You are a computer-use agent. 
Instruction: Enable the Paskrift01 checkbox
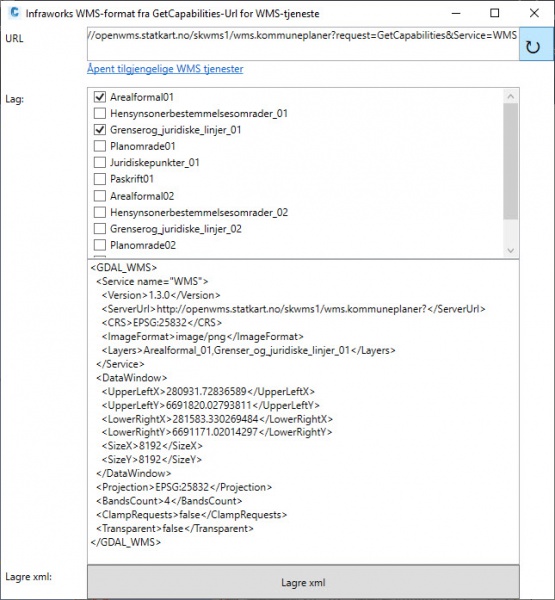pos(100,179)
